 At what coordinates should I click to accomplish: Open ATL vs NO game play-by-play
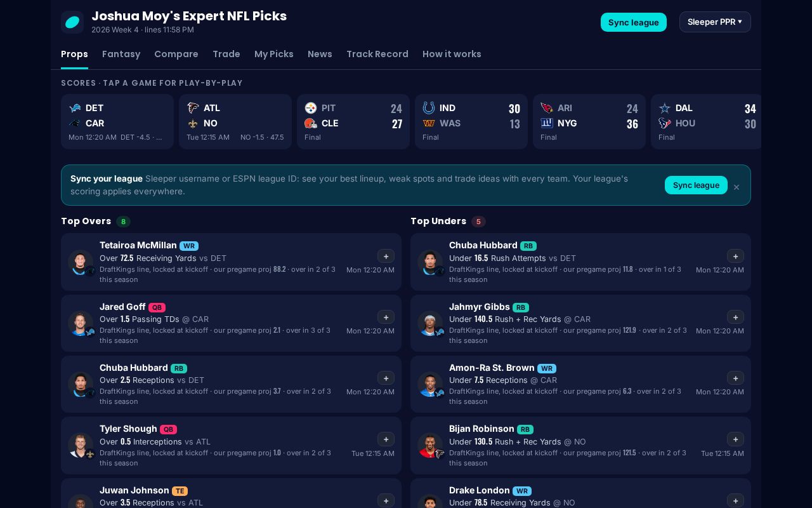235,121
